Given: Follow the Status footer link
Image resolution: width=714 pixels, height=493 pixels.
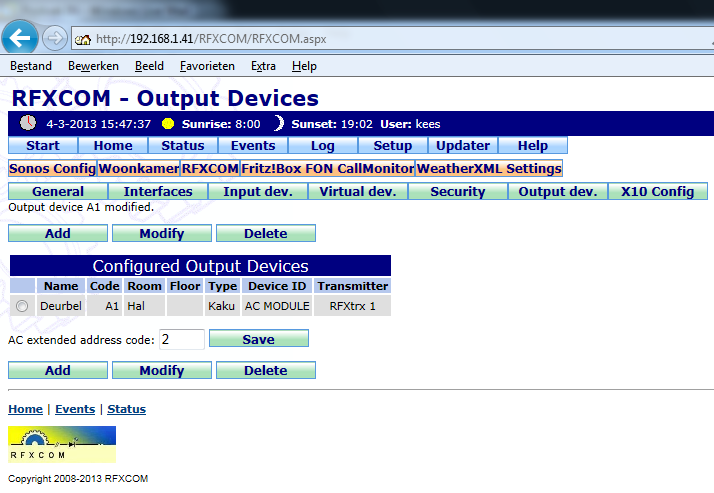Looking at the screenshot, I should click(127, 409).
